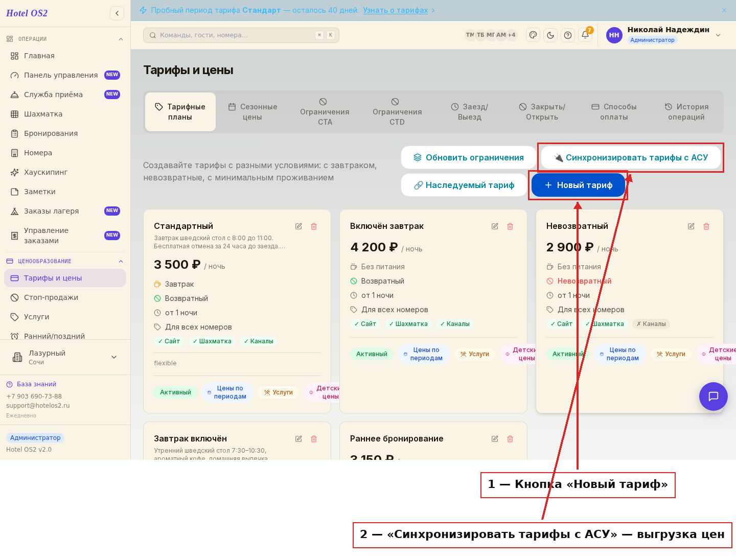This screenshot has height=560, width=736.
Task: Edit the Стандартный tariff with pencil icon
Action: (x=298, y=226)
